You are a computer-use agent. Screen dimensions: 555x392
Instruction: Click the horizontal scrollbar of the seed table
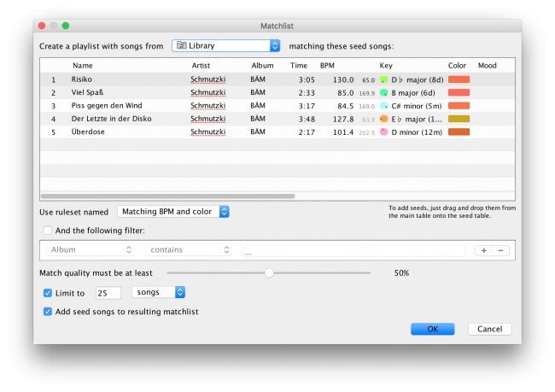[x=167, y=196]
